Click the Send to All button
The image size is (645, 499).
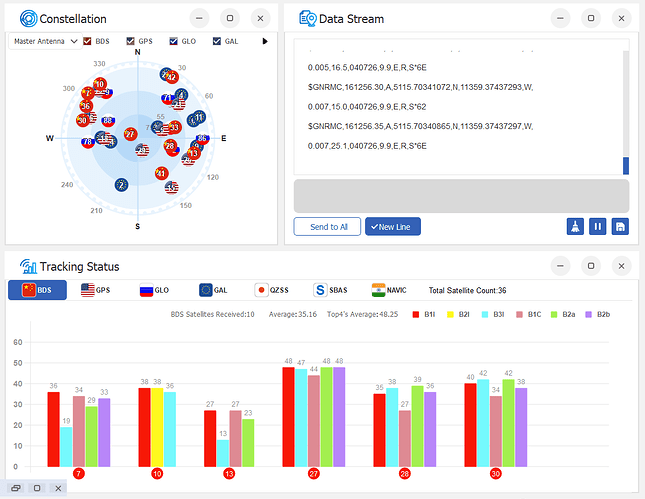tap(327, 227)
